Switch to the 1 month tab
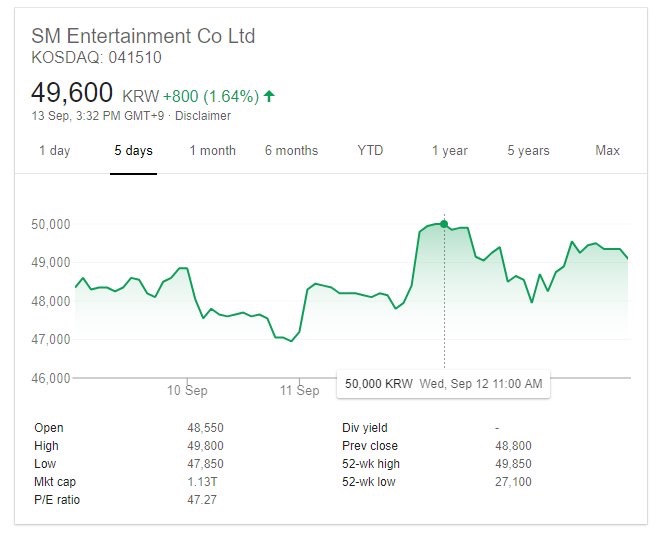This screenshot has width=665, height=537. coord(212,151)
